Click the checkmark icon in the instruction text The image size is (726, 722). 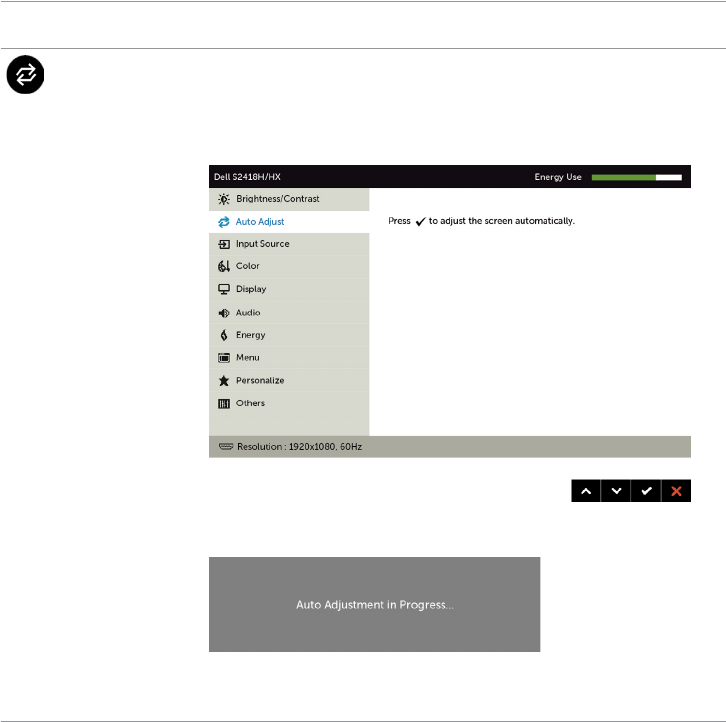[420, 221]
